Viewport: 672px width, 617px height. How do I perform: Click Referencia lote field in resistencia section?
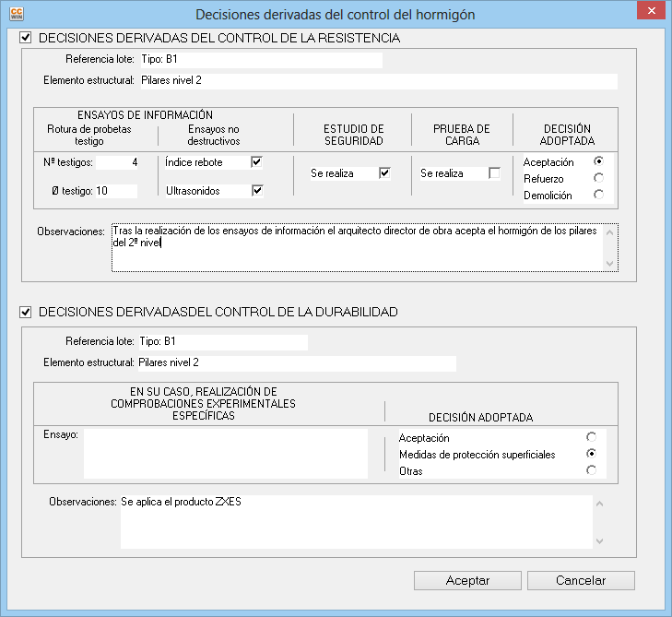(x=262, y=60)
